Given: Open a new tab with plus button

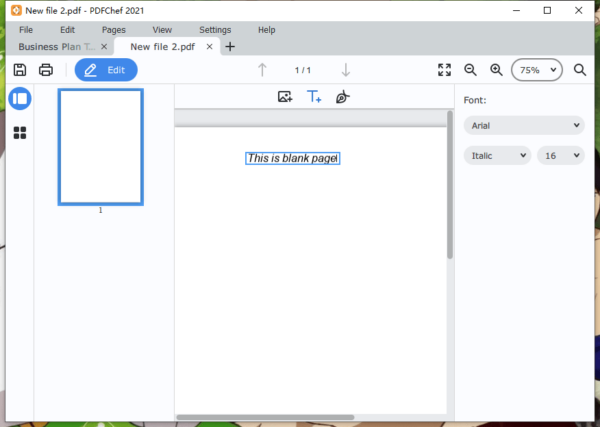Looking at the screenshot, I should [230, 47].
